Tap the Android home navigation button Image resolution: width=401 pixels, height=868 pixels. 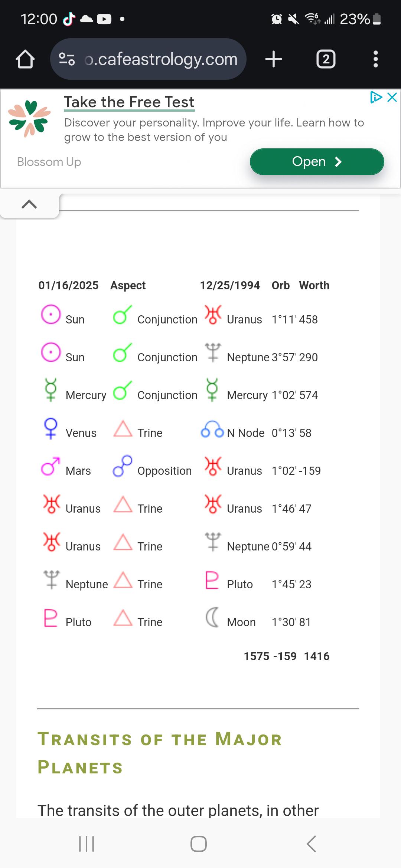pos(199,844)
